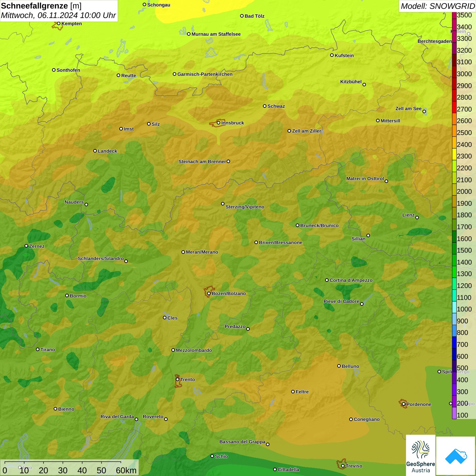Click the "Meran/Merano" label
Screen dimensions: 476x476
click(202, 252)
